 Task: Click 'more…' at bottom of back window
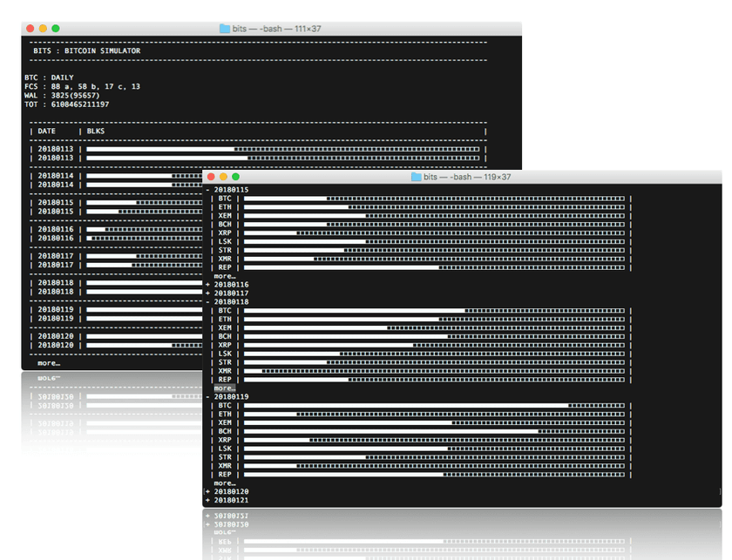tap(49, 363)
